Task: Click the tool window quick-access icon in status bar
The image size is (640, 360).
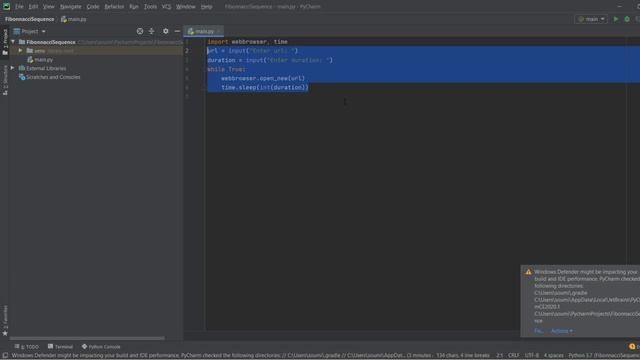Action: [x=5, y=356]
